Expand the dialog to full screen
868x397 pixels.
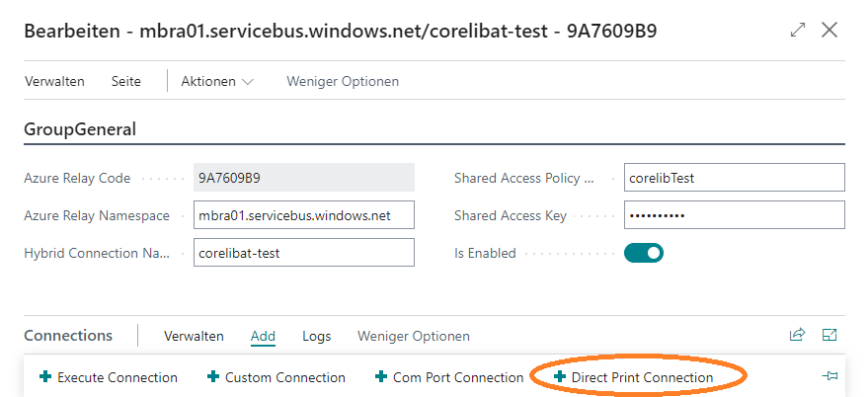tap(798, 31)
